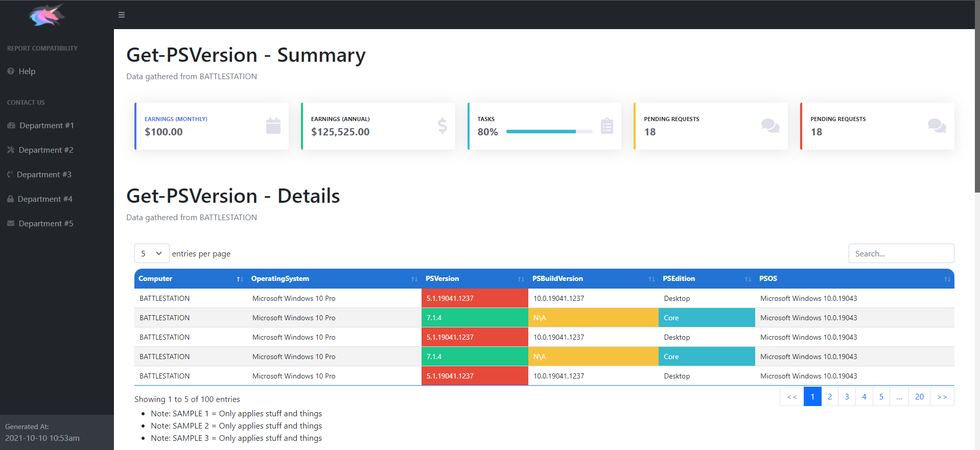Expand the Department #1 sidebar item

(46, 126)
